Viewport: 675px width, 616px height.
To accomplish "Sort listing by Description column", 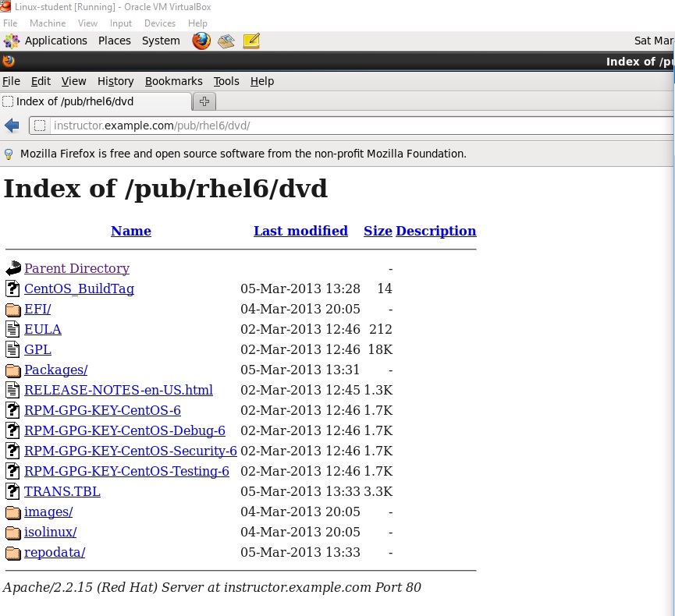I will [436, 231].
